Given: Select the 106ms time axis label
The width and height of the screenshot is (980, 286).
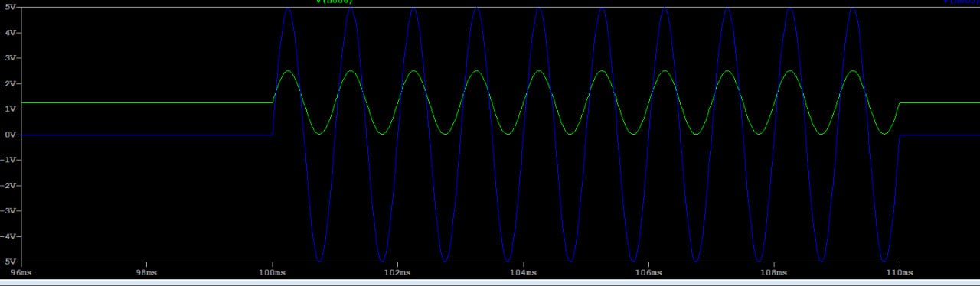Looking at the screenshot, I should tap(648, 271).
